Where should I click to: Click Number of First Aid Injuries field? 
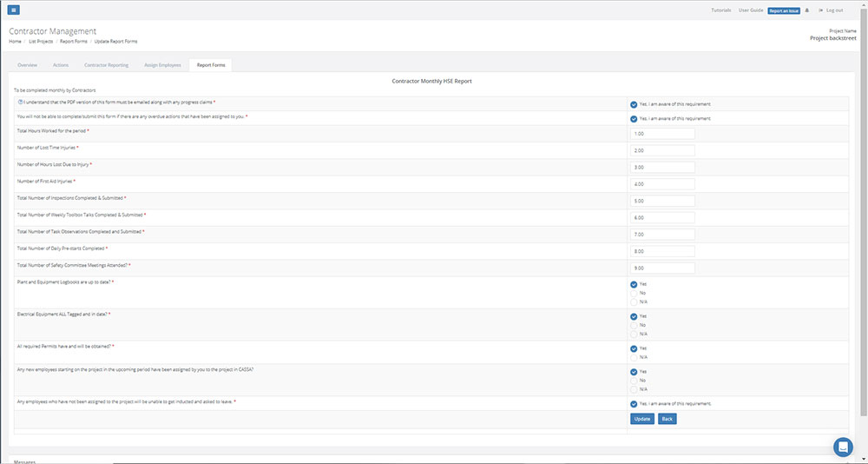click(x=662, y=184)
